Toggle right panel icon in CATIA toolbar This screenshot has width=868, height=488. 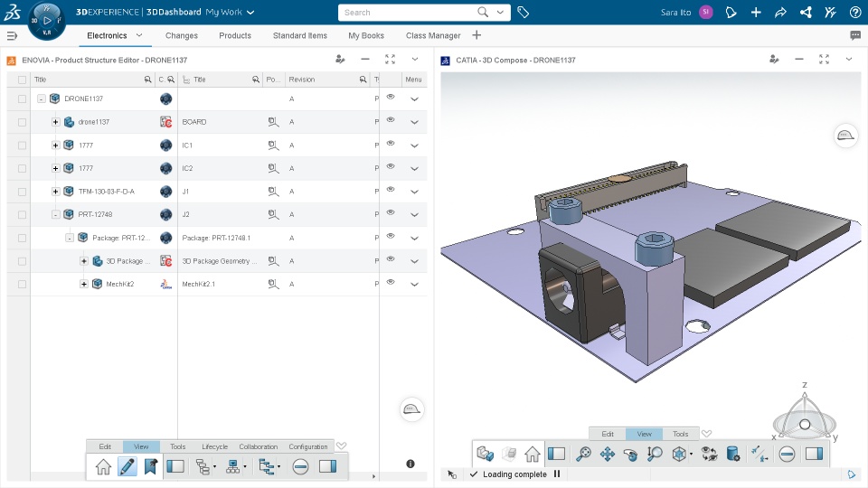click(814, 455)
